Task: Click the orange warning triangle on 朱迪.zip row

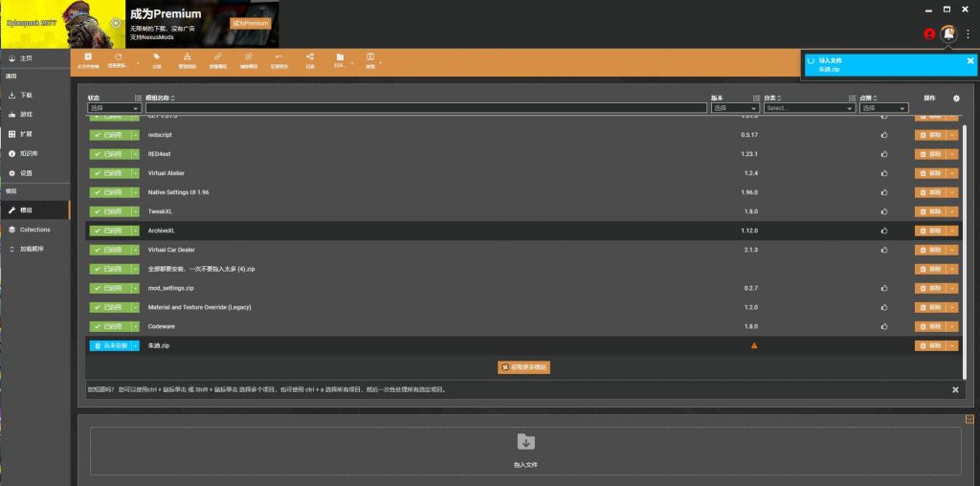Action: click(x=754, y=345)
